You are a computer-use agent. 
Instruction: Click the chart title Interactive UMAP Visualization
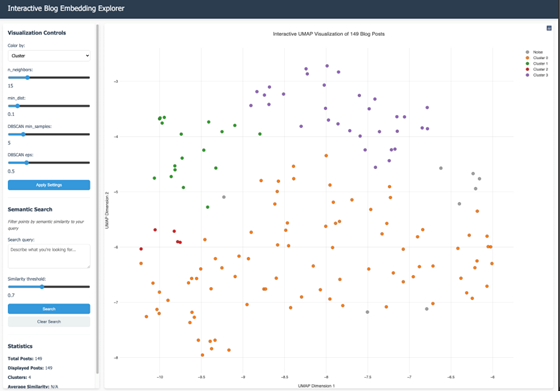[x=329, y=34]
